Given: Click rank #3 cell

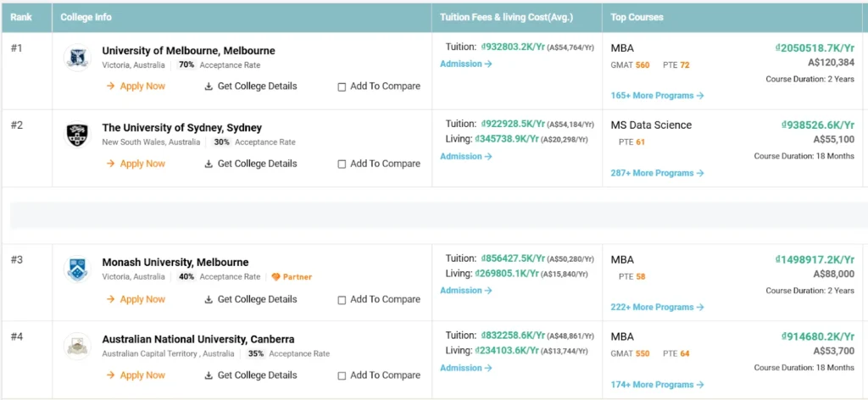Looking at the screenshot, I should pyautogui.click(x=26, y=282).
